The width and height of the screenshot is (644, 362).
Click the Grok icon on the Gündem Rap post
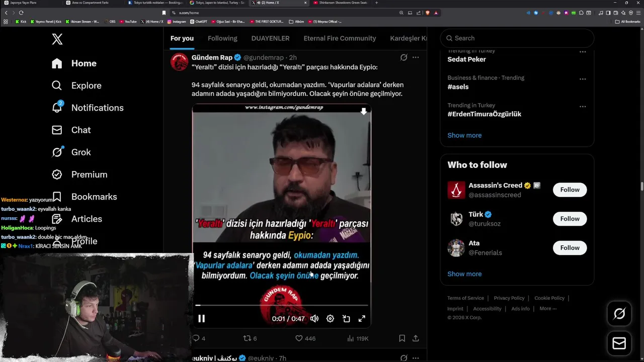(404, 57)
